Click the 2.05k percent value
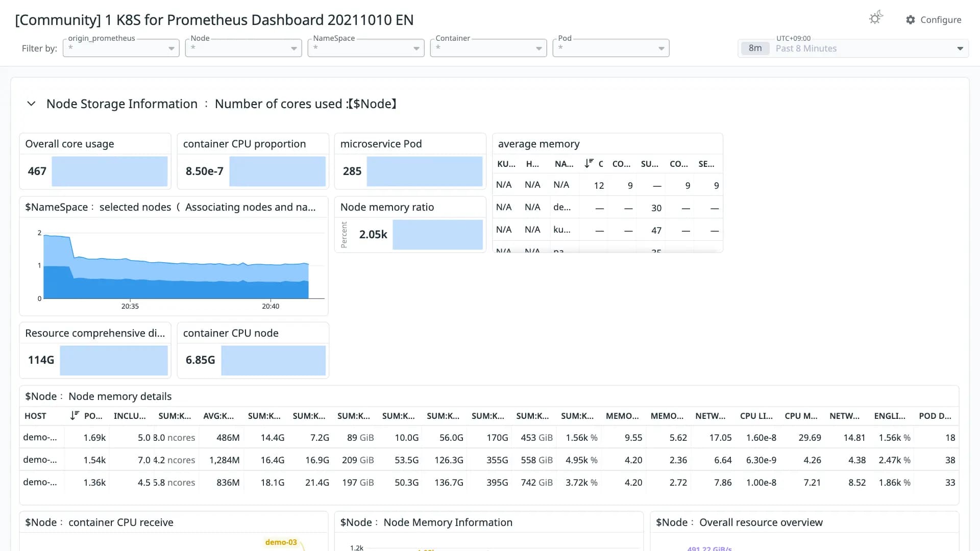This screenshot has height=551, width=980. point(373,234)
